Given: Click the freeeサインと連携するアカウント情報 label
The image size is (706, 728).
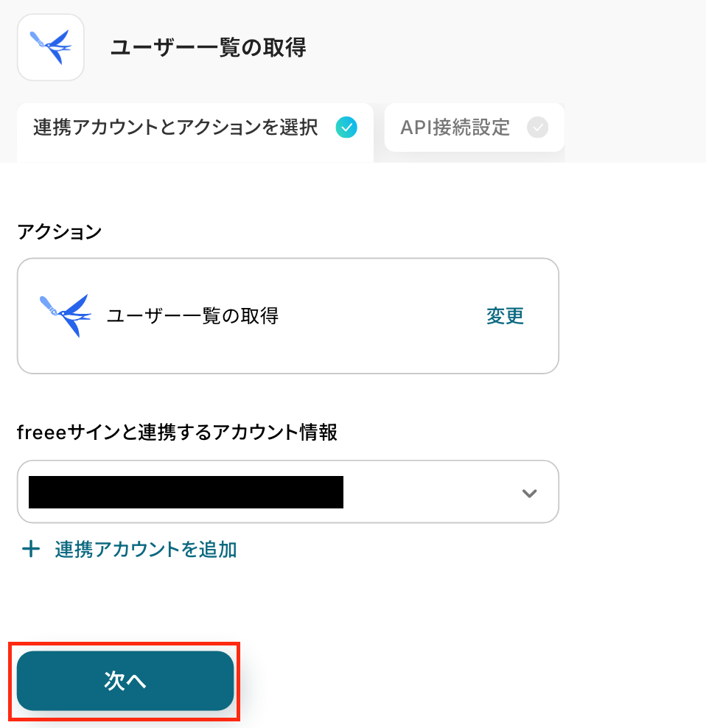Looking at the screenshot, I should pyautogui.click(x=177, y=433).
